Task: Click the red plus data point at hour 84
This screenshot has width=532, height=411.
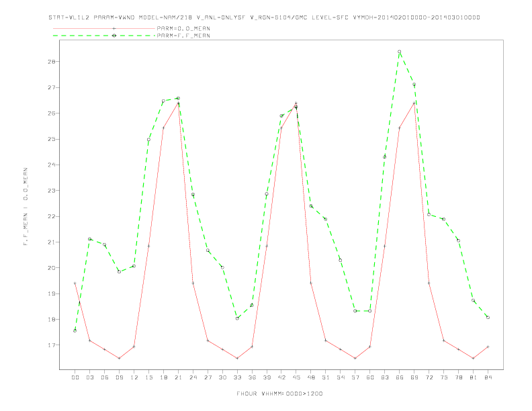Action: [x=488, y=347]
